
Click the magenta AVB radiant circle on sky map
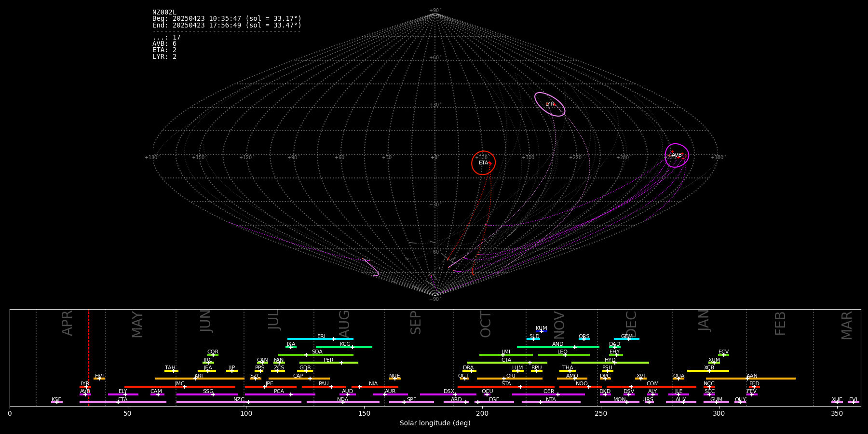click(677, 155)
